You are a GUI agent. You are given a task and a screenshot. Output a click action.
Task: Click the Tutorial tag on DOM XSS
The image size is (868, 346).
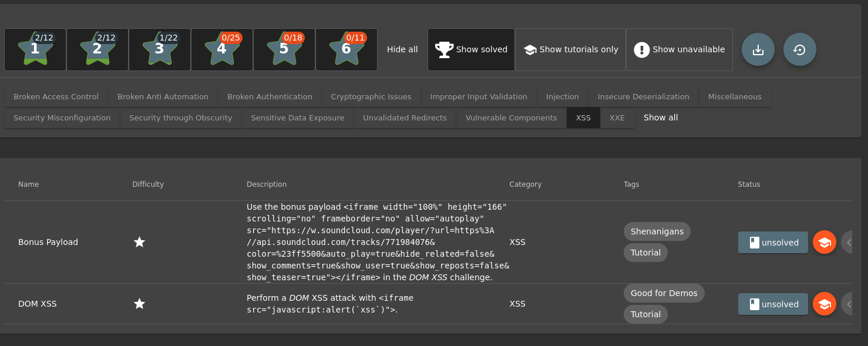pos(645,314)
